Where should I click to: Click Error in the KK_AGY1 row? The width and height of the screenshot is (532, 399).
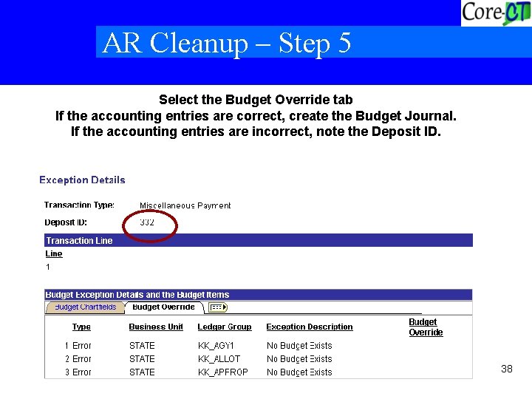82,346
